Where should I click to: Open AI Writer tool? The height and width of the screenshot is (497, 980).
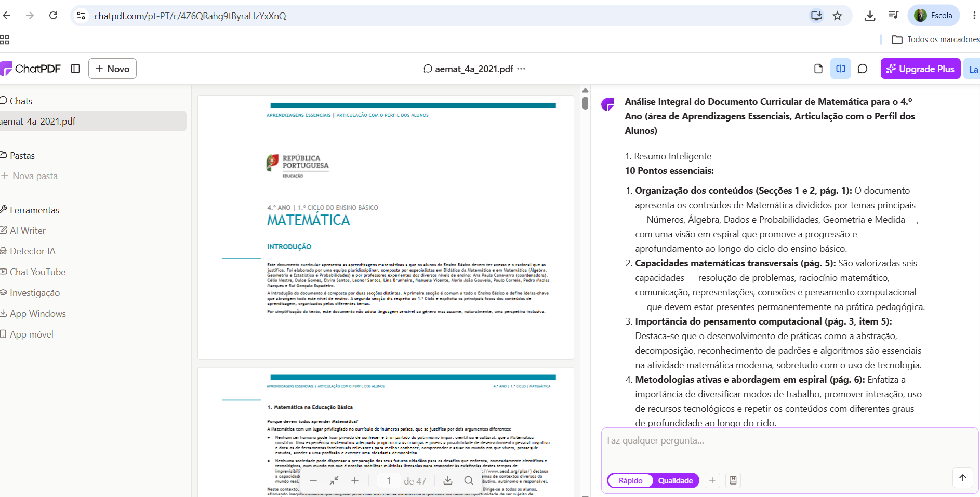pyautogui.click(x=23, y=231)
